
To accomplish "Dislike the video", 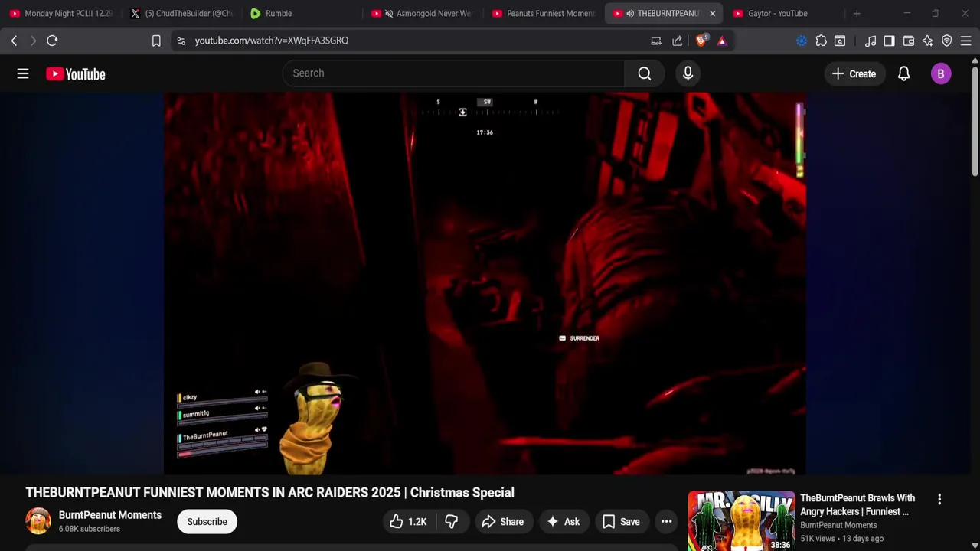I will point(452,522).
